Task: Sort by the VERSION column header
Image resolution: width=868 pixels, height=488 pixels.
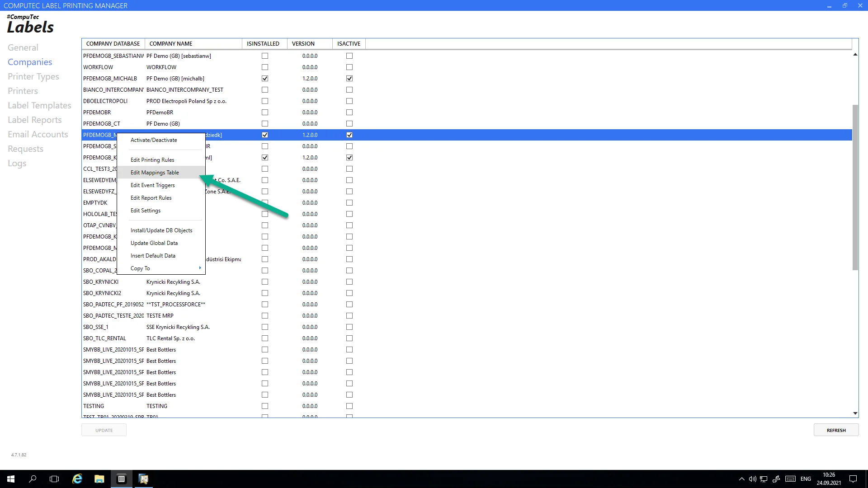Action: click(x=303, y=44)
